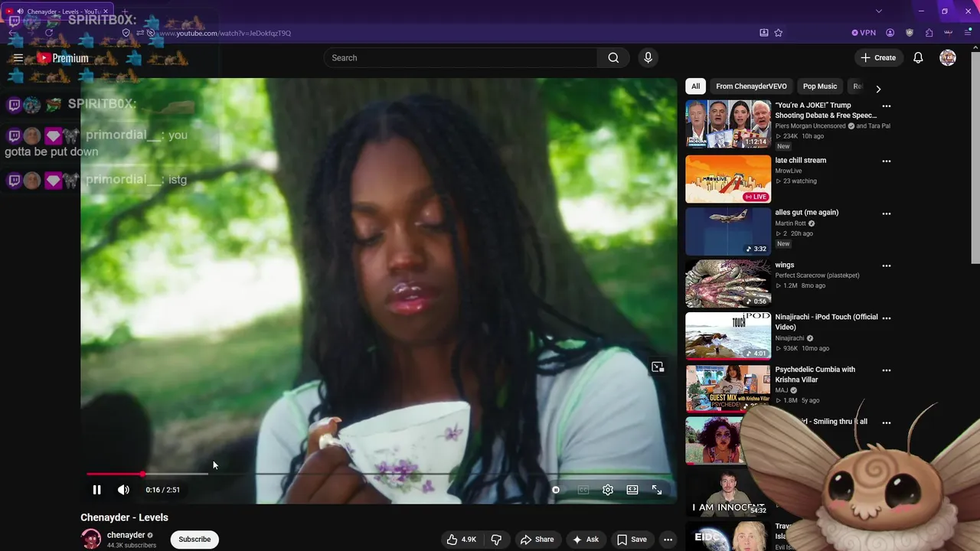Open the Psychedelic Cumbia thumbnail
The image size is (980, 551).
tap(728, 388)
